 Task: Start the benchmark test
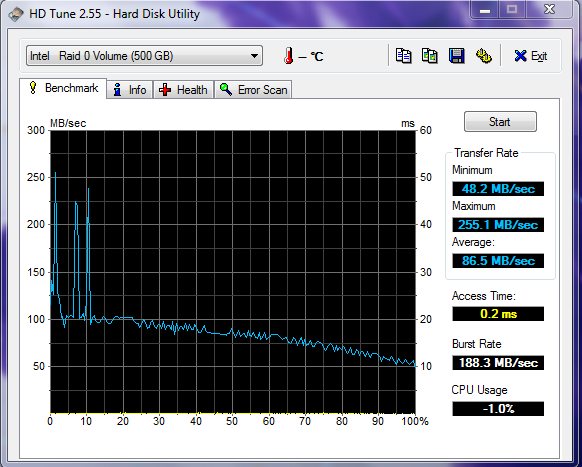pos(500,122)
